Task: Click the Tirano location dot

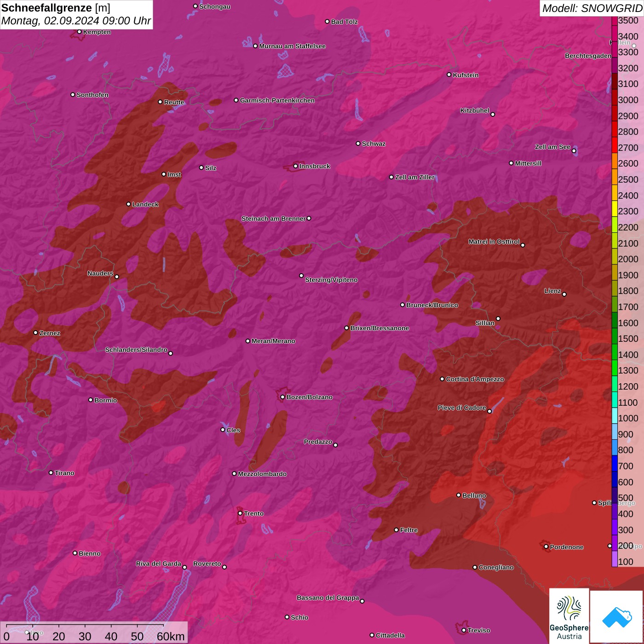Action: [51, 473]
